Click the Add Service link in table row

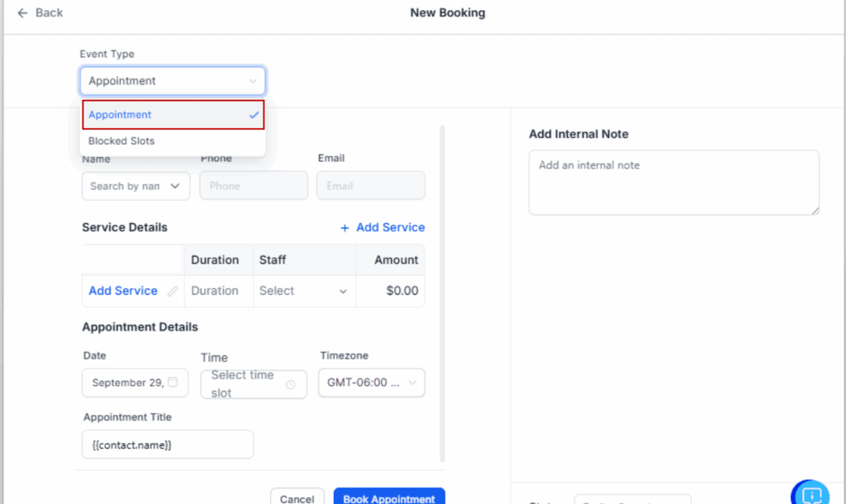[123, 291]
